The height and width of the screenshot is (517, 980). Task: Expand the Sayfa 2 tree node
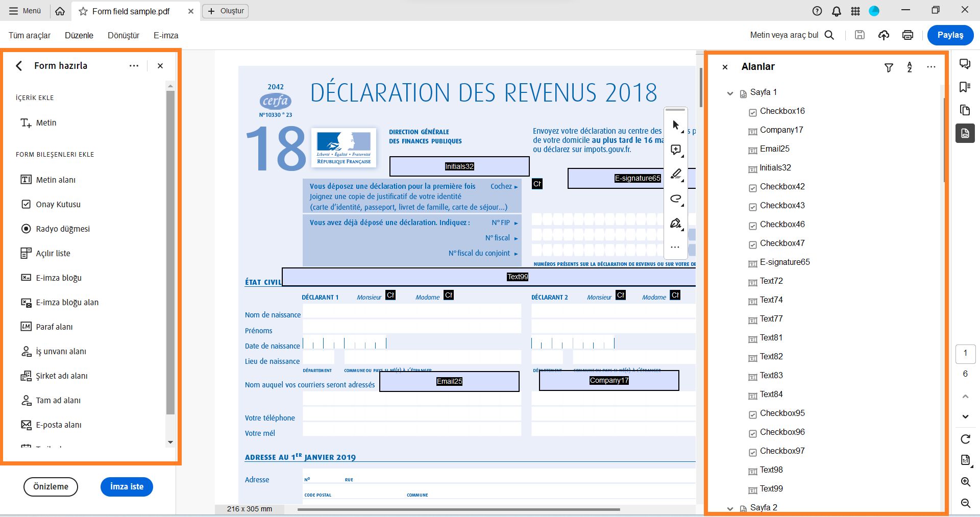(730, 508)
